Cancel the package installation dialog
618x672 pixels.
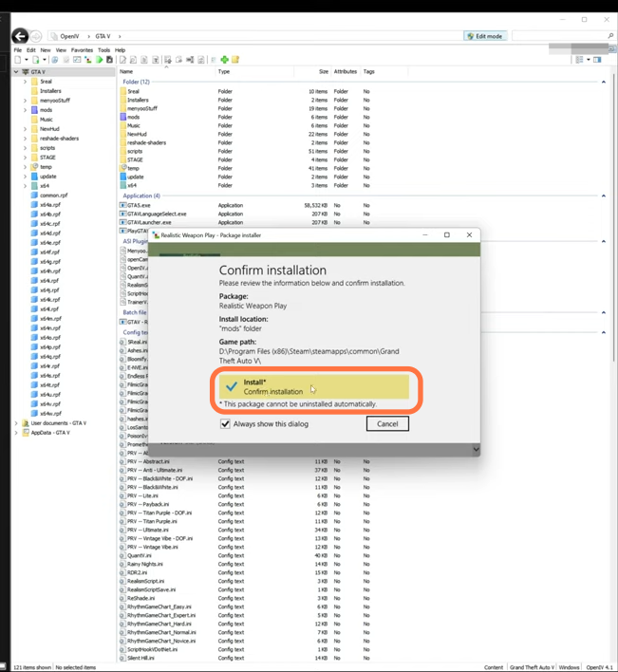point(387,424)
